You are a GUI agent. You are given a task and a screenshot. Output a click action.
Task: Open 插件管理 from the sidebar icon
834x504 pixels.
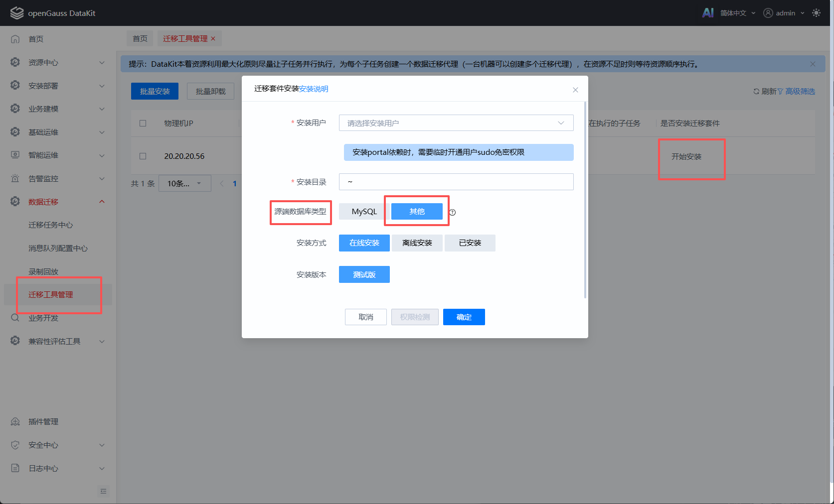point(15,421)
